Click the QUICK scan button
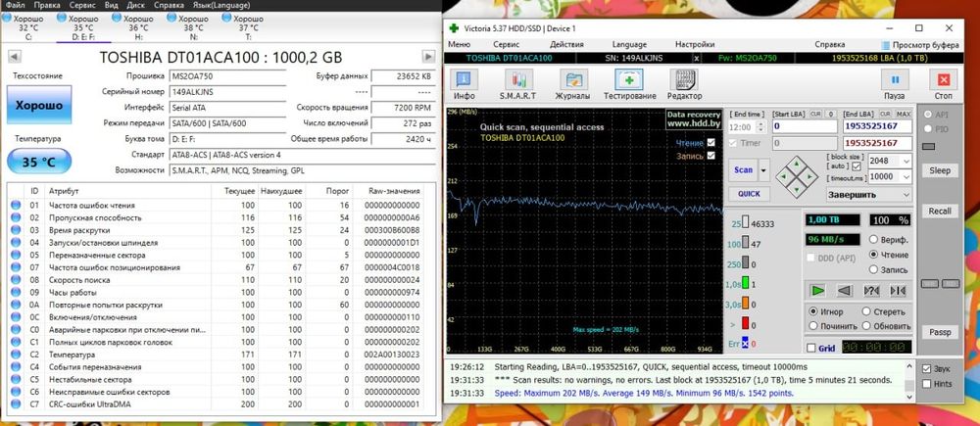The height and width of the screenshot is (426, 980). click(x=749, y=194)
